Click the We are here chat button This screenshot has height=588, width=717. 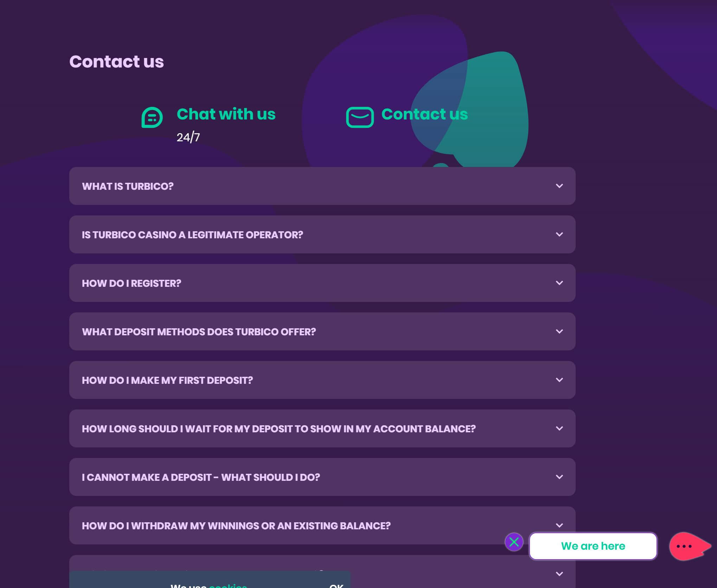click(x=593, y=546)
